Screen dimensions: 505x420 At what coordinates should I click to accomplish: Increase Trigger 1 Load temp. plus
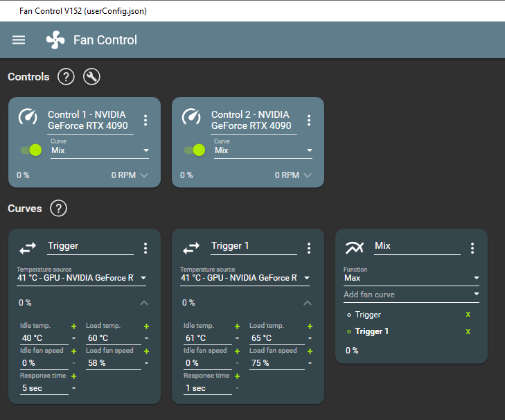[310, 326]
